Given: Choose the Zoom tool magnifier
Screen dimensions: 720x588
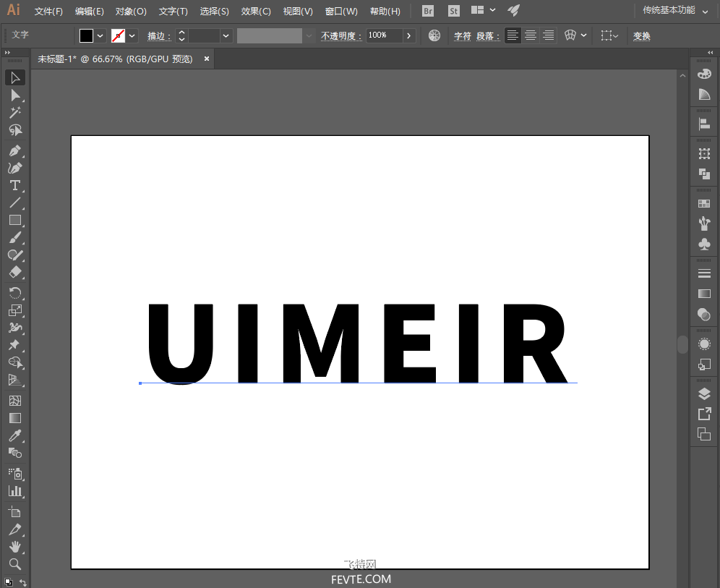Looking at the screenshot, I should tap(14, 564).
